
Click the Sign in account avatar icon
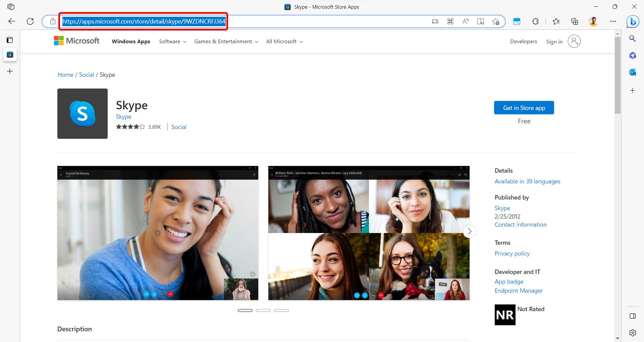point(574,41)
